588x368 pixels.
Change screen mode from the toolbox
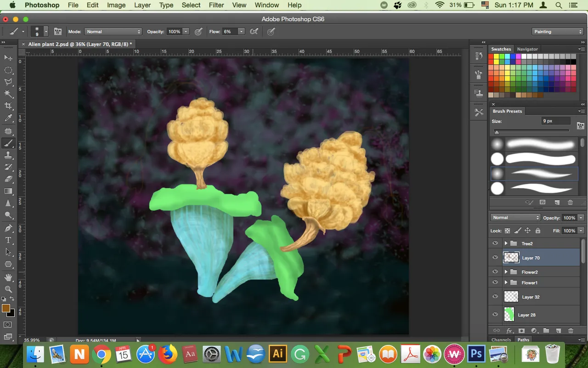pyautogui.click(x=8, y=337)
